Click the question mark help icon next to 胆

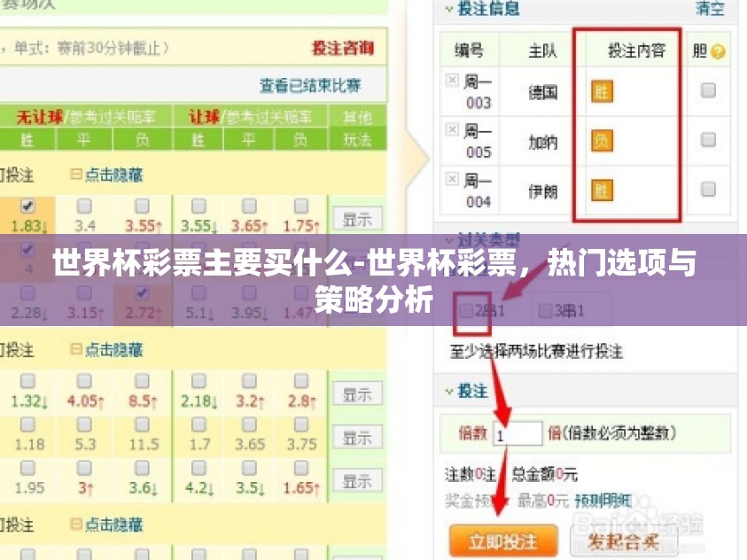[718, 51]
